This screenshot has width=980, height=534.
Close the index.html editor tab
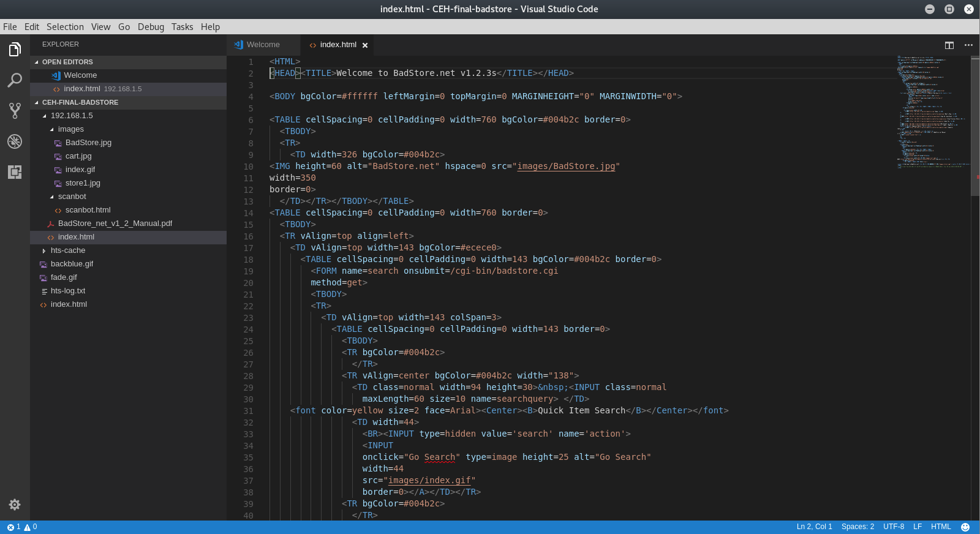point(365,45)
